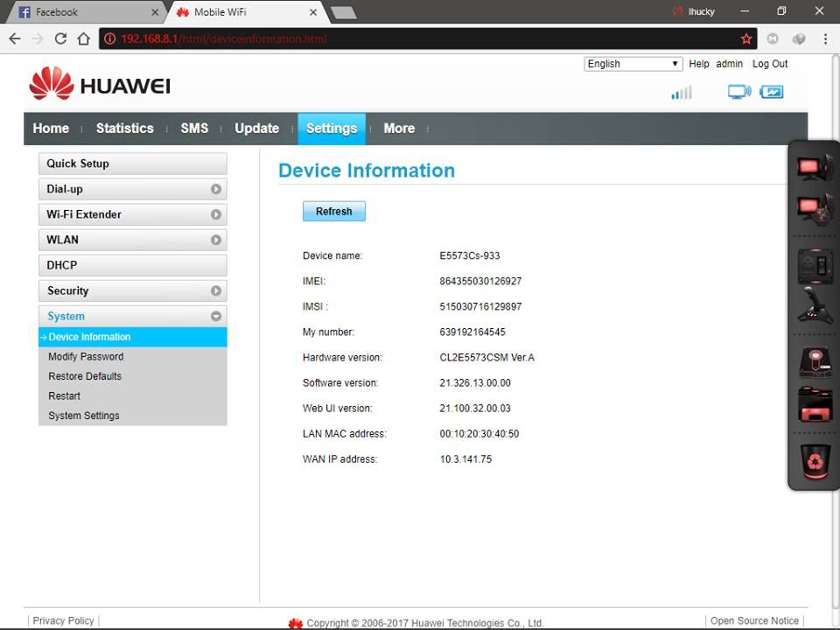Click software version value 21.326.13.00.00

click(x=474, y=383)
